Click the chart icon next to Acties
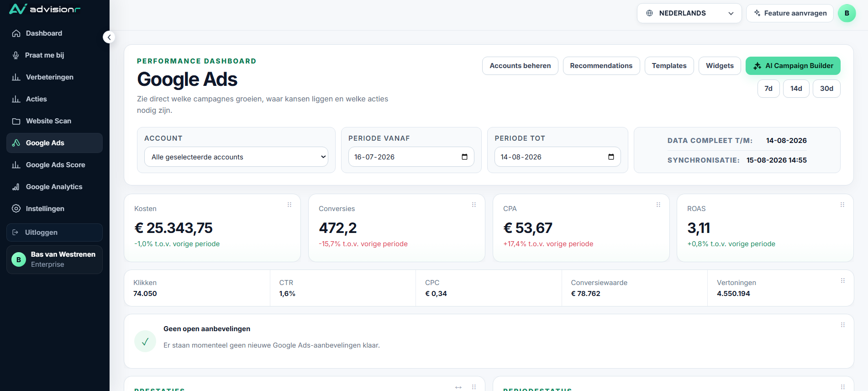868x391 pixels. pyautogui.click(x=16, y=99)
